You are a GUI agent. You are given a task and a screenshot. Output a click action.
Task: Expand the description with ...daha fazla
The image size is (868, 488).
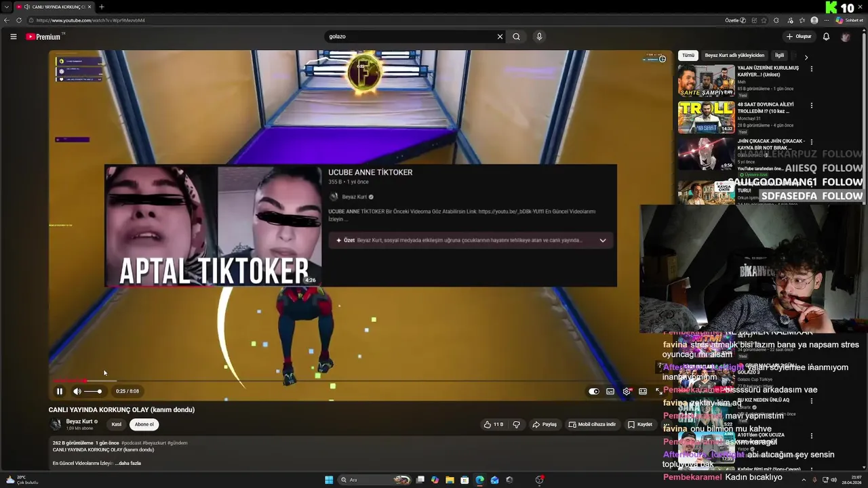(x=127, y=463)
